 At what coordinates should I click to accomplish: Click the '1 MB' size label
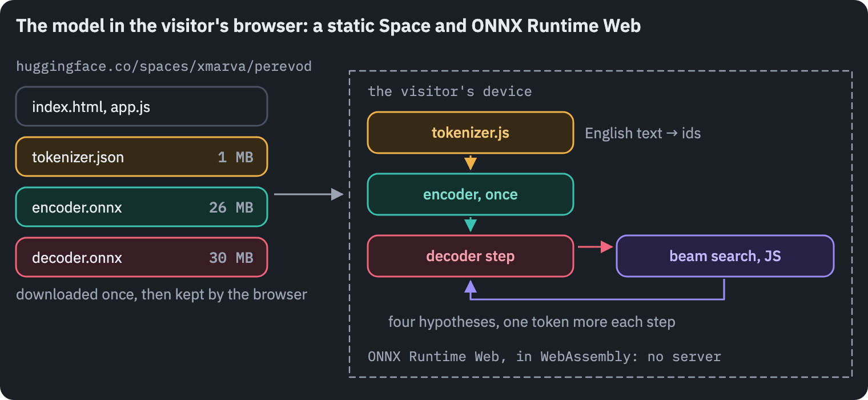235,157
